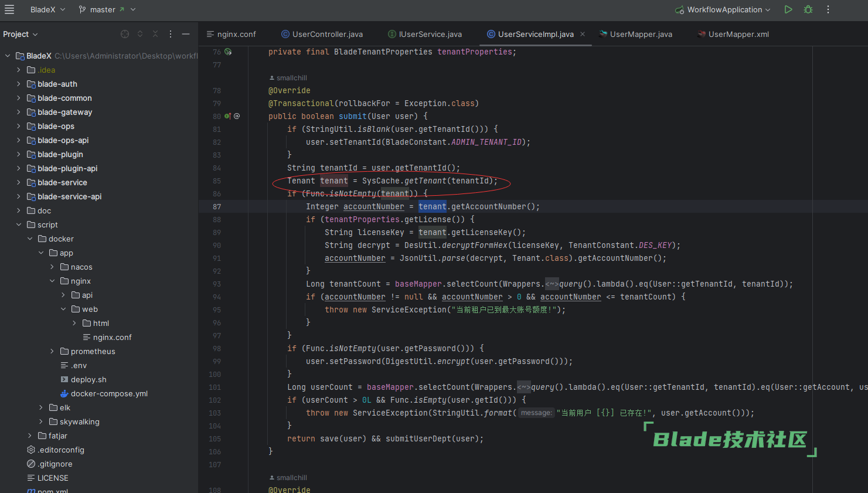Open the master branch dropdown

pyautogui.click(x=107, y=9)
